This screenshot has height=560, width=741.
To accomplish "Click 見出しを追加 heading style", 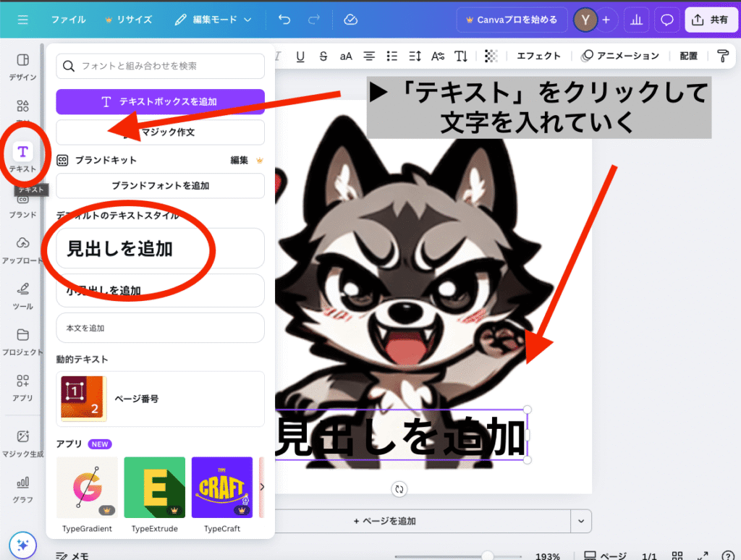I will click(160, 248).
